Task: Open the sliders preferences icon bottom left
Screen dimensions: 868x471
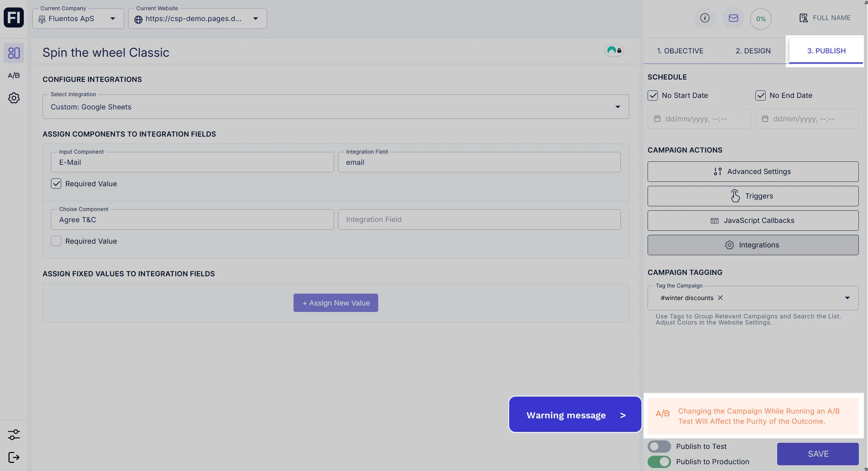Action: 14,435
